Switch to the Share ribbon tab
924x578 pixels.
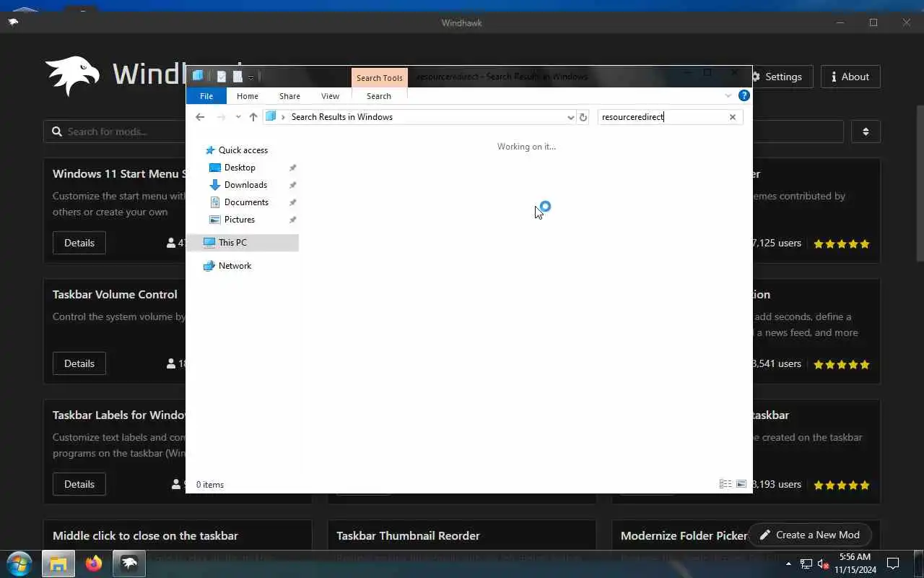[289, 96]
